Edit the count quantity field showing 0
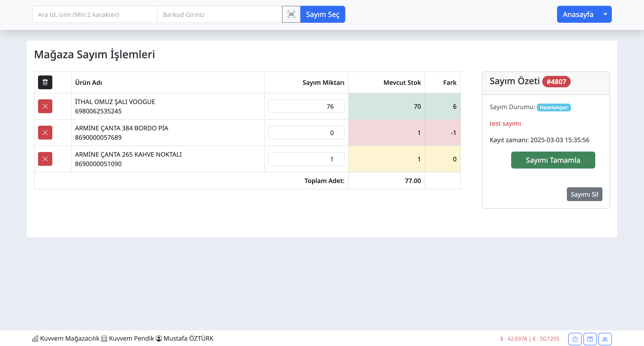Screen dimensions: 644x346 click(306, 133)
